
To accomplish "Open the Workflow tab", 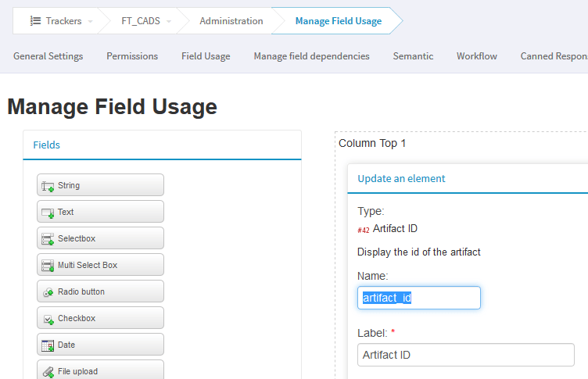I will pos(477,56).
